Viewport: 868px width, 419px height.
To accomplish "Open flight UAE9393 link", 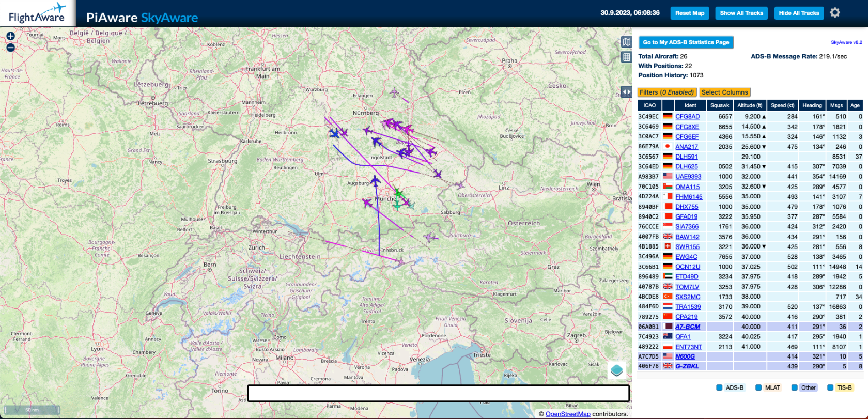I will click(x=688, y=177).
